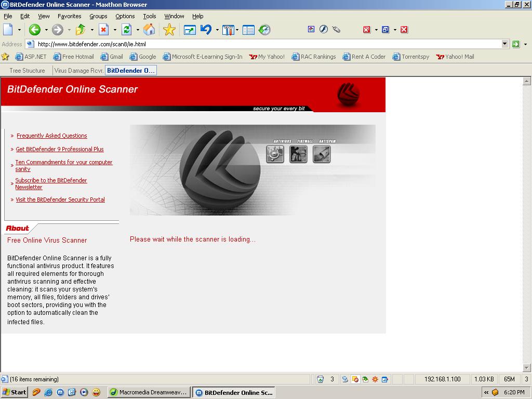Open Yahoo Messenger smiley in quick launch

[x=96, y=393]
